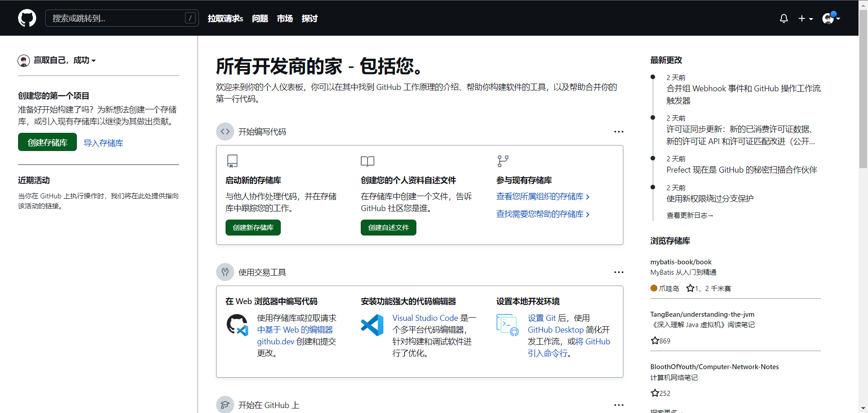This screenshot has height=413, width=868.
Task: Click the 设置本地开发环境 heading
Action: click(x=528, y=301)
